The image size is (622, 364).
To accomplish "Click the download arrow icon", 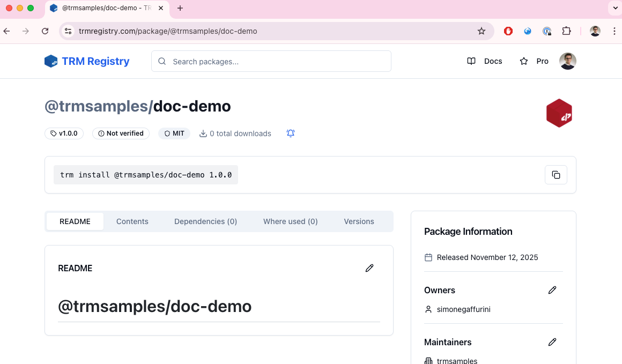I will coord(203,133).
